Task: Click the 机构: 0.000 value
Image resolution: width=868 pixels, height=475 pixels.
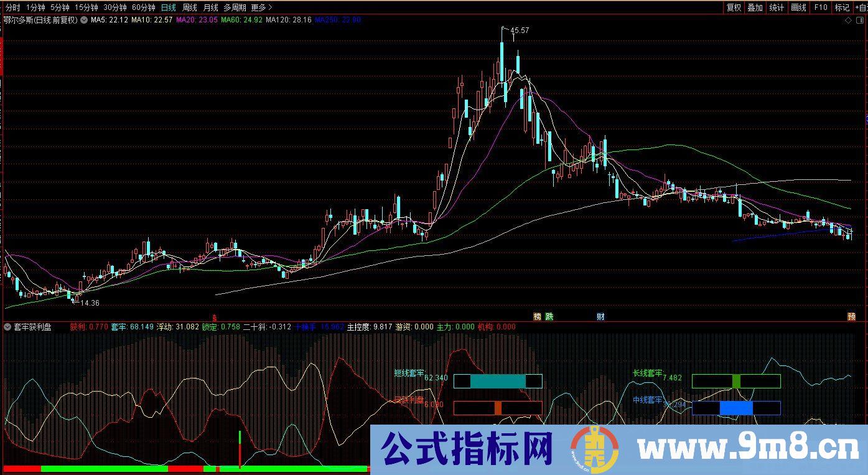Action: [x=497, y=326]
